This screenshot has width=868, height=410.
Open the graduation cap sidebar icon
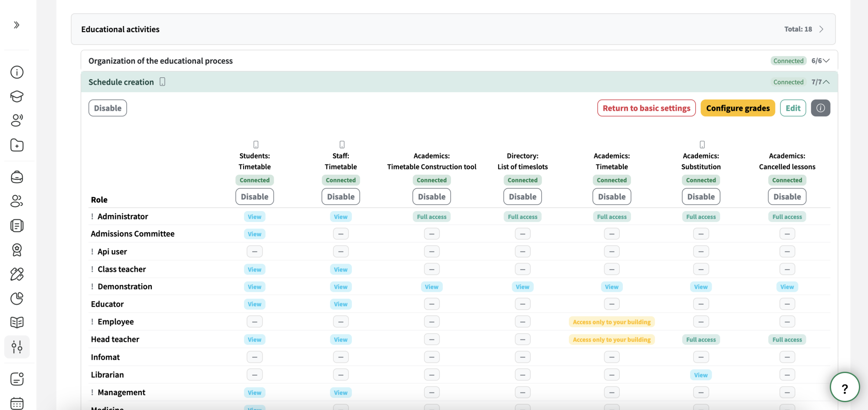[x=17, y=96]
